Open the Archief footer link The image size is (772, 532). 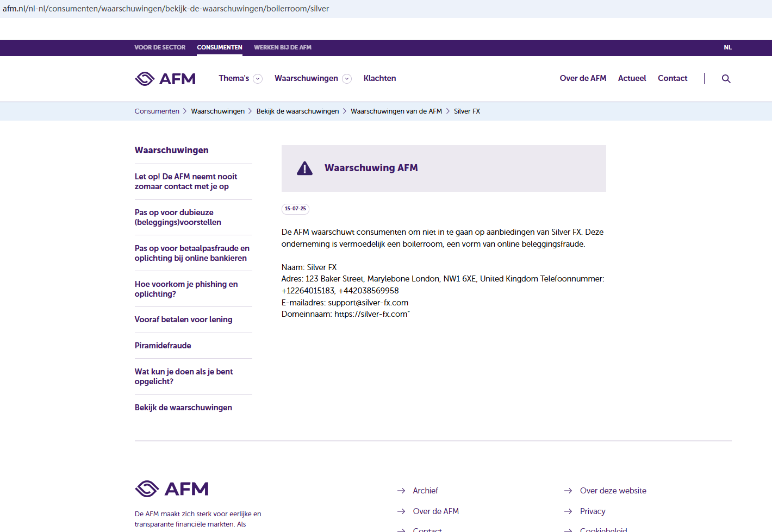coord(425,491)
